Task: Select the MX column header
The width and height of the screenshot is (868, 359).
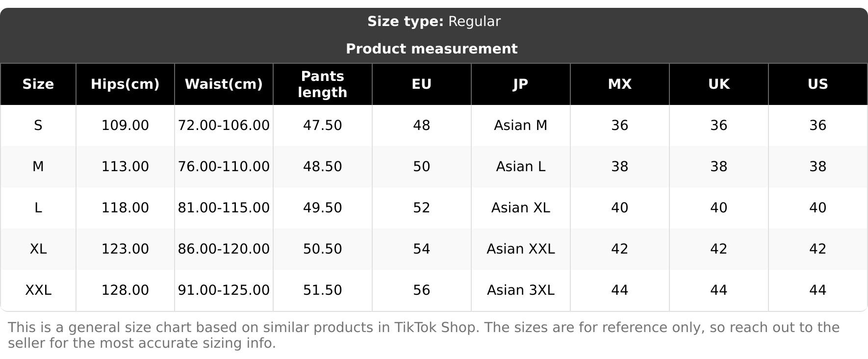Action: pyautogui.click(x=620, y=84)
